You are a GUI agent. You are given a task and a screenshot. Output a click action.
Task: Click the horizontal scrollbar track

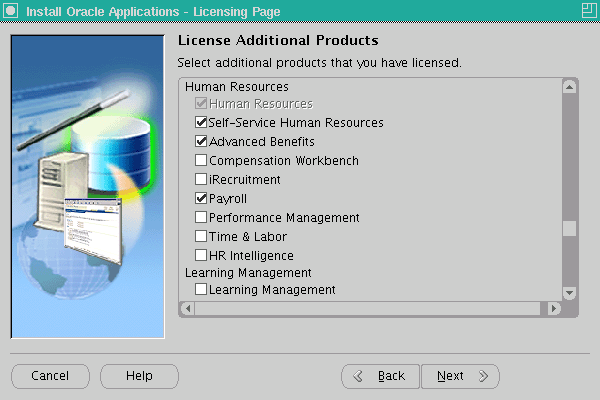(x=367, y=309)
